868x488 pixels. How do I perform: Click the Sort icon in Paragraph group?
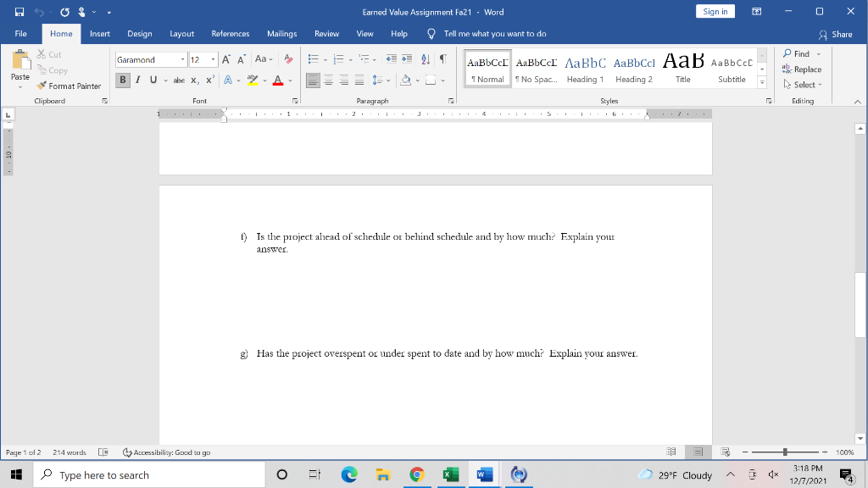(425, 58)
